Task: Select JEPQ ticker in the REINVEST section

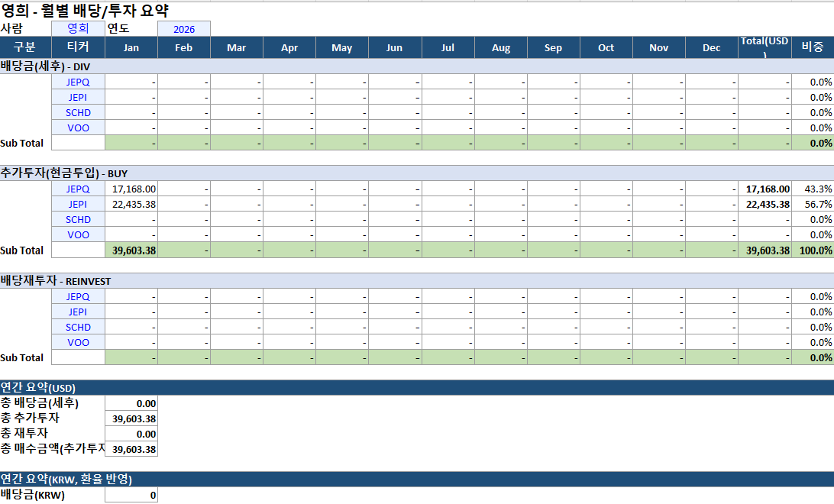Action: (78, 296)
